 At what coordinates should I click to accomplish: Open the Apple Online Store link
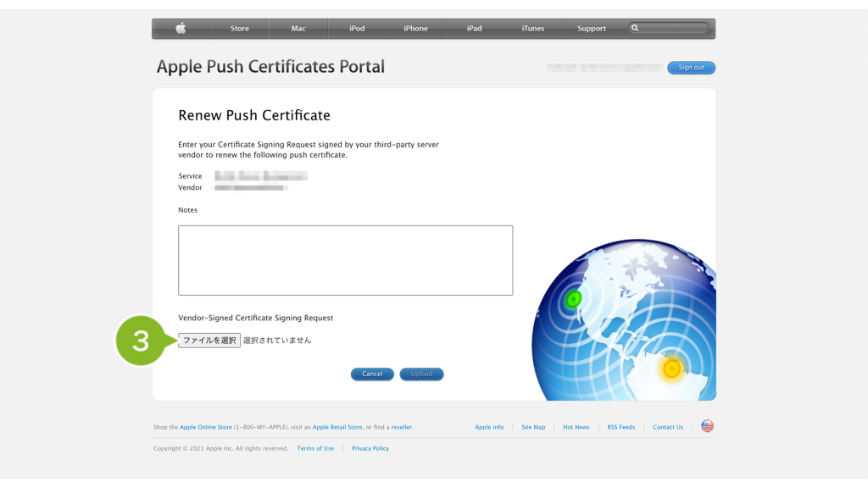click(x=205, y=428)
